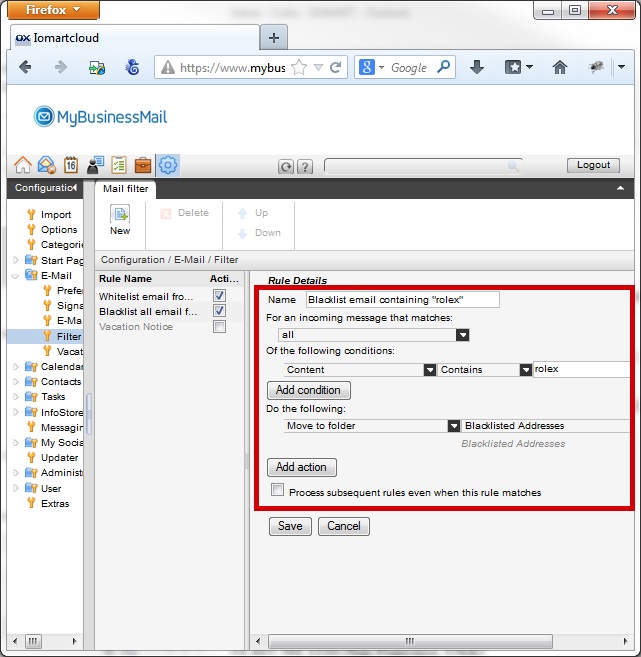The height and width of the screenshot is (657, 641).
Task: Click the Save button
Action: [x=290, y=526]
